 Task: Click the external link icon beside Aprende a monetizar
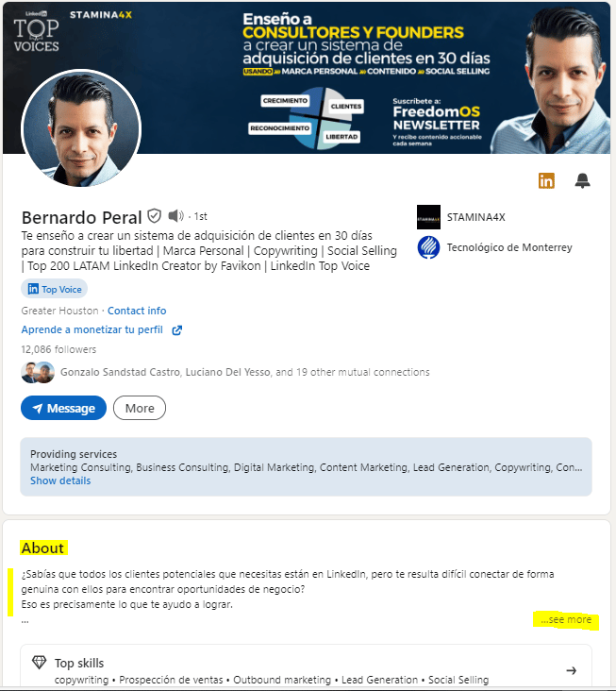coord(177,330)
